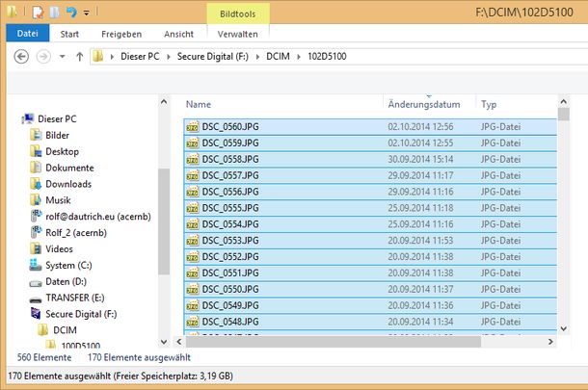Select file DSC_0553.JPG in the list
The image size is (588, 390).
[x=230, y=240]
